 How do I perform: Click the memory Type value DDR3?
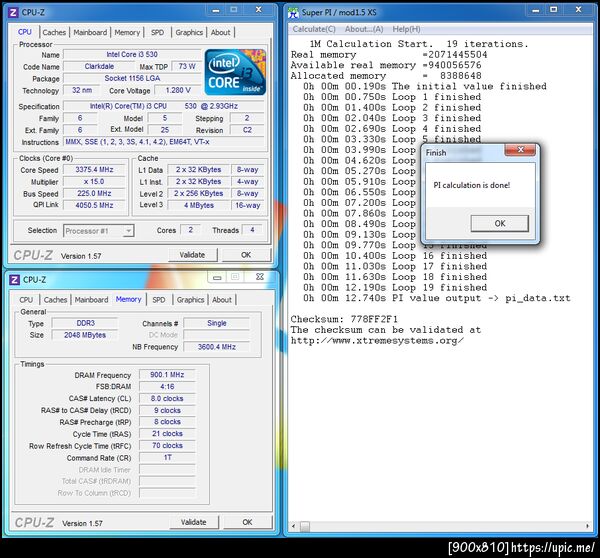click(85, 323)
